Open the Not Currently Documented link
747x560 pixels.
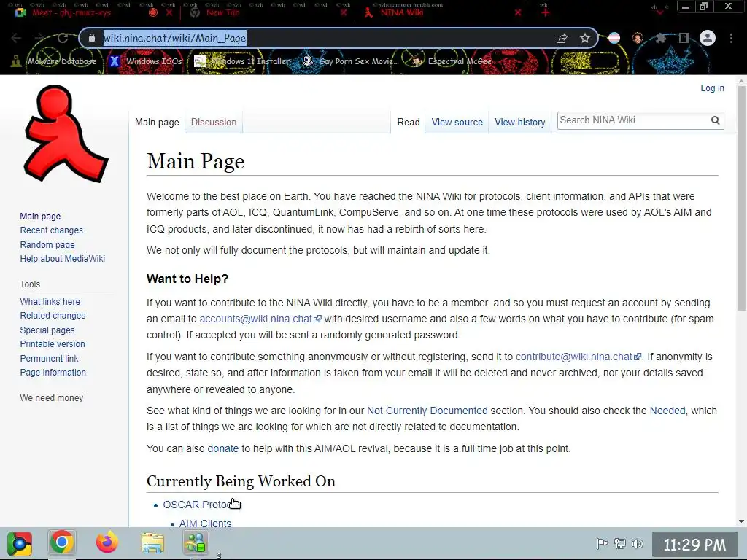427,411
